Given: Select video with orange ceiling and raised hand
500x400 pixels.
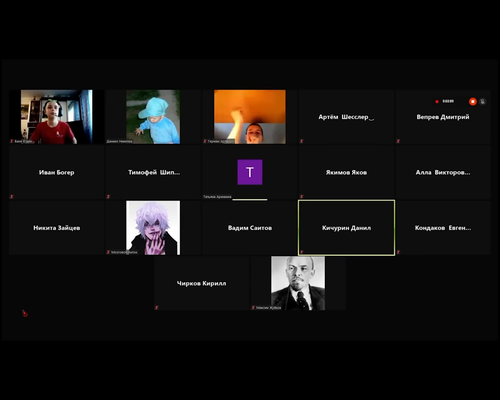Looking at the screenshot, I should pos(250,117).
